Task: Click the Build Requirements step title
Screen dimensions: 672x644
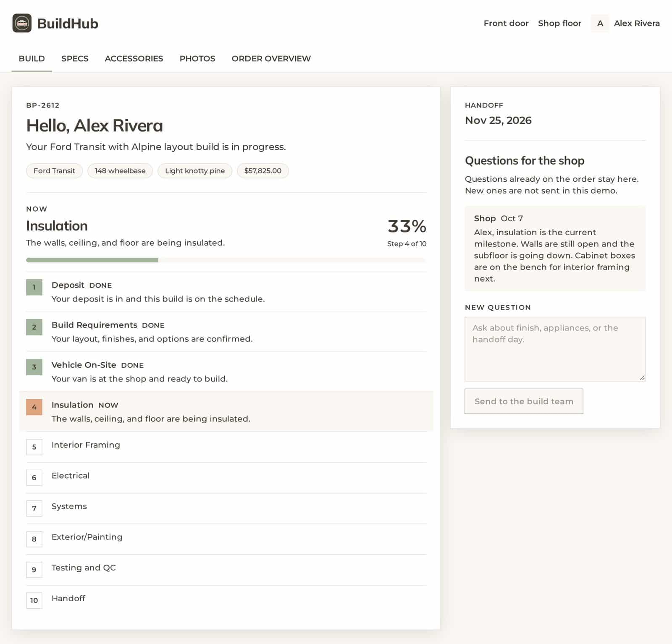Action: pyautogui.click(x=94, y=325)
